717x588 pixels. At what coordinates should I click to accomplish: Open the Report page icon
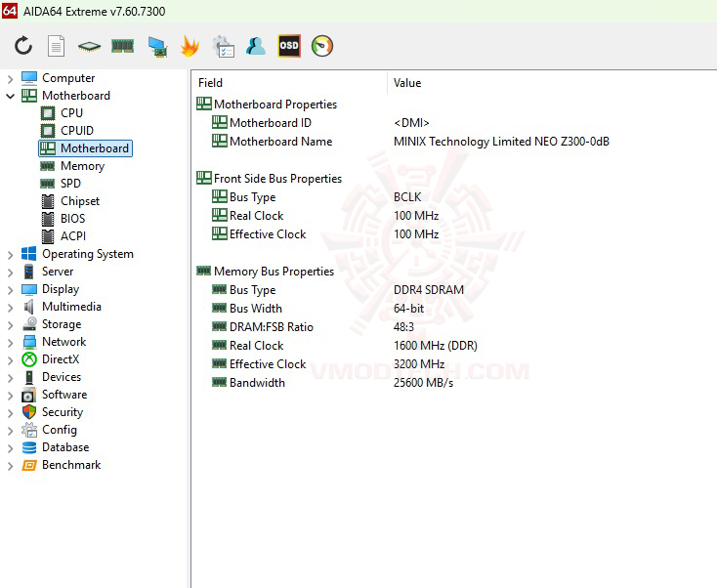pyautogui.click(x=57, y=46)
